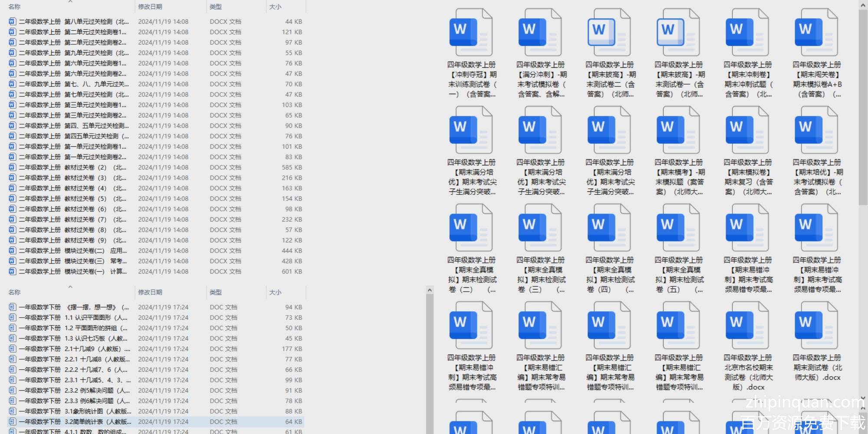The width and height of the screenshot is (868, 434).
Task: Click the 北京市名校期末测试卷 Word file icon
Action: click(747, 326)
